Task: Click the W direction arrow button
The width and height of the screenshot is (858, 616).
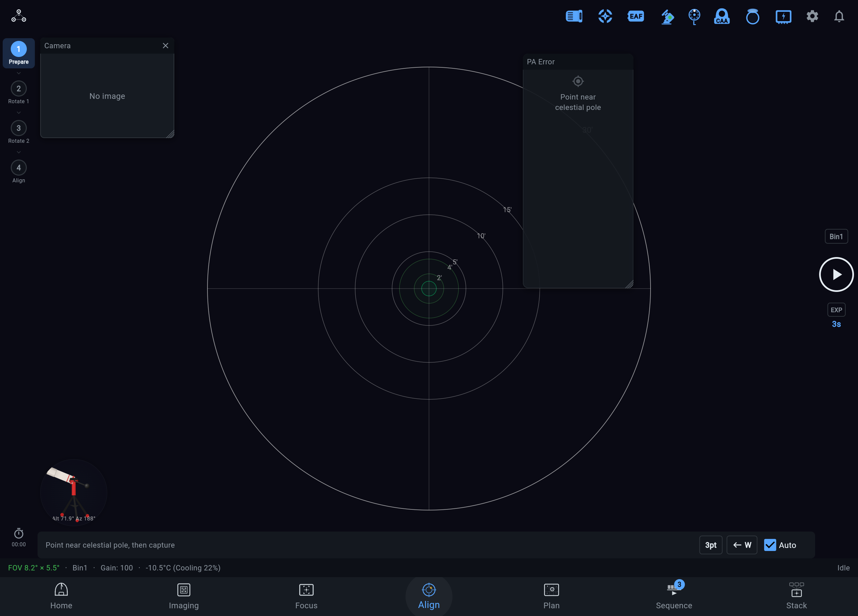Action: [x=742, y=545]
